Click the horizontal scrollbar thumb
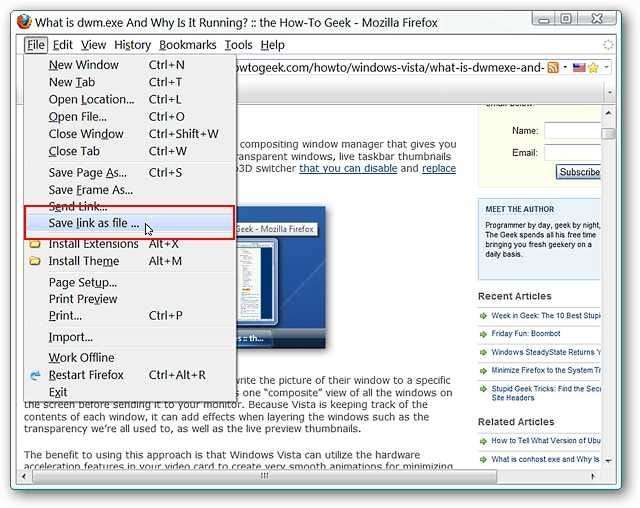The width and height of the screenshot is (640, 508). click(x=264, y=476)
